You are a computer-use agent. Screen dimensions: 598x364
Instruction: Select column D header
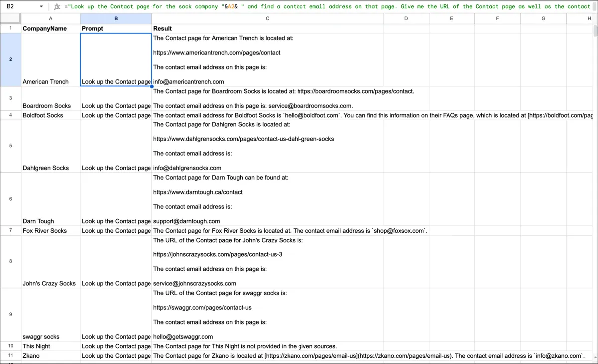click(406, 18)
